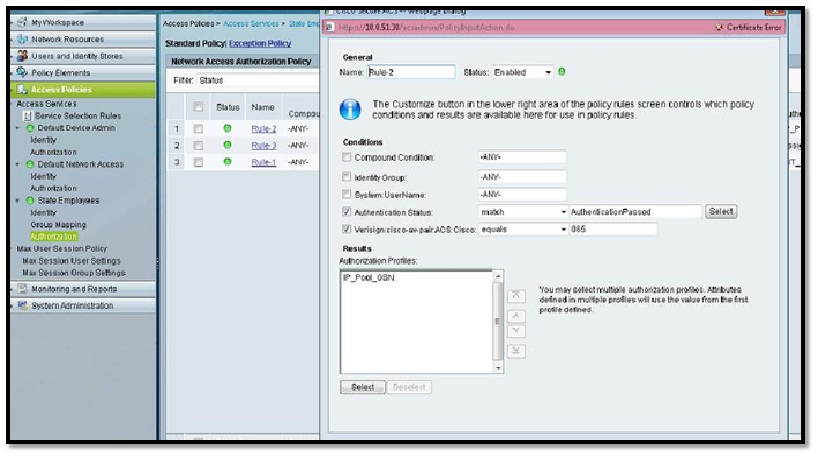
Task: Move selected profile to top of list
Action: (516, 296)
